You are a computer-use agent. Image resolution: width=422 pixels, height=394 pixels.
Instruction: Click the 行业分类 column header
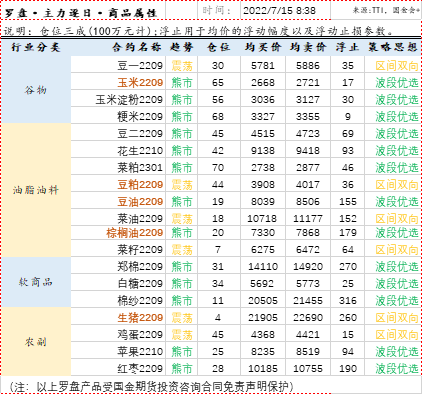click(x=36, y=47)
